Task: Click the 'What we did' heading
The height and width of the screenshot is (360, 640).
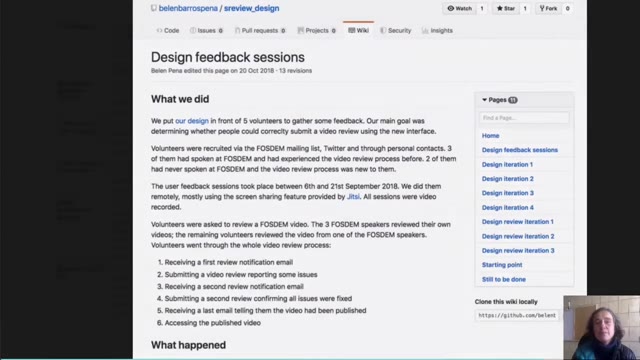Action: [x=180, y=99]
